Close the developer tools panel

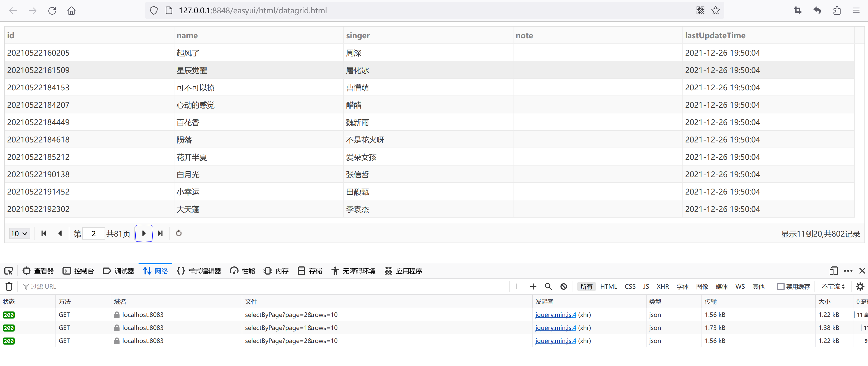click(862, 271)
